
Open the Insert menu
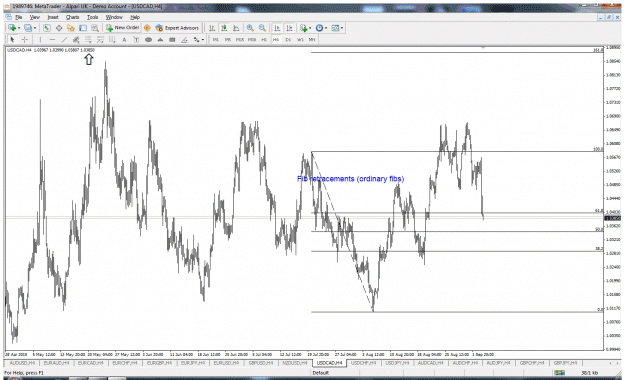pos(53,17)
